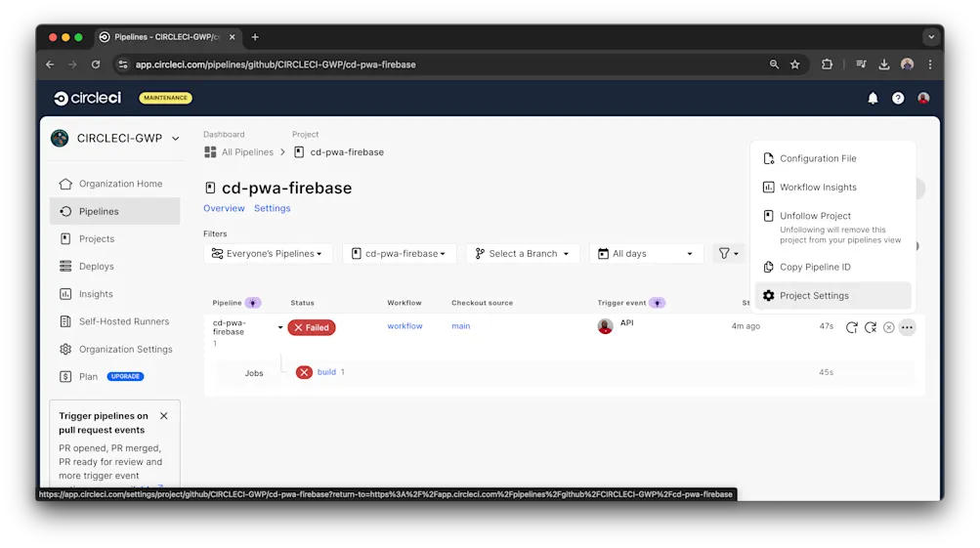Click the UPGRADE badge
The image size is (980, 548).
click(x=126, y=377)
